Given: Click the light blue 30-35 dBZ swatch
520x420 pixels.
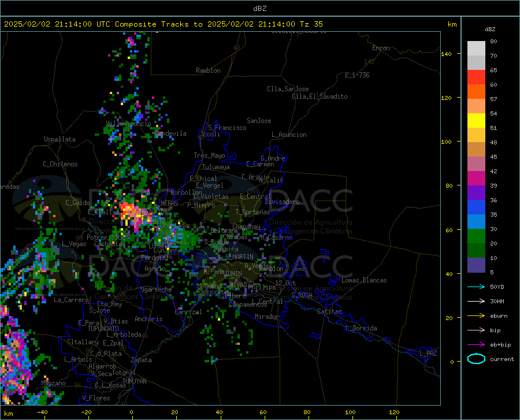Looking at the screenshot, I should coord(476,222).
